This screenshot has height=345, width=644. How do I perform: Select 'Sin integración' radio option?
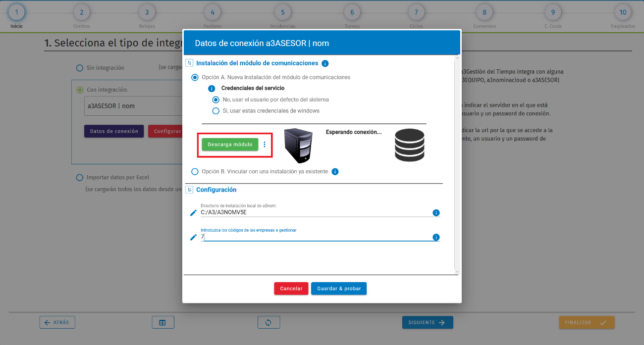coord(80,68)
